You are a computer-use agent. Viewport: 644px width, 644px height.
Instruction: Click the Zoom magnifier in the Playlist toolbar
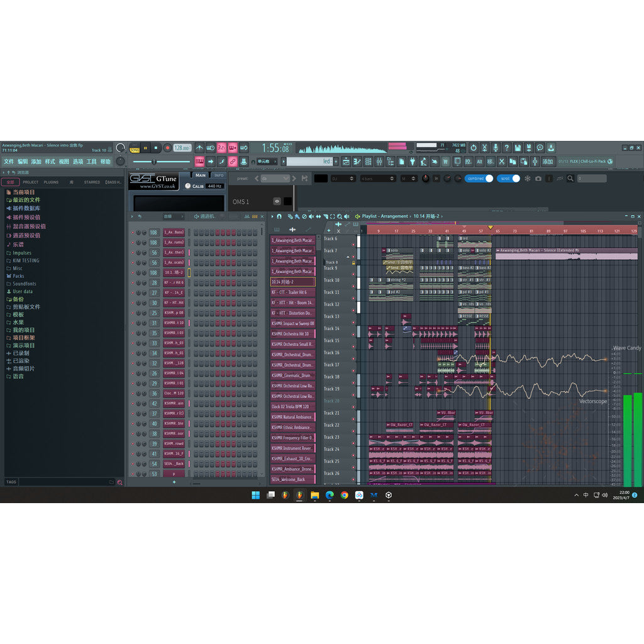click(339, 217)
